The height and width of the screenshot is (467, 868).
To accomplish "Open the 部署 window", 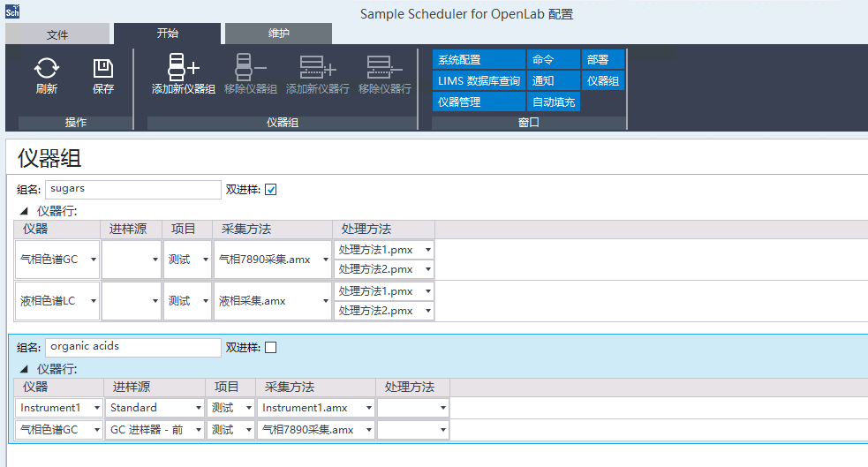I will 603,60.
